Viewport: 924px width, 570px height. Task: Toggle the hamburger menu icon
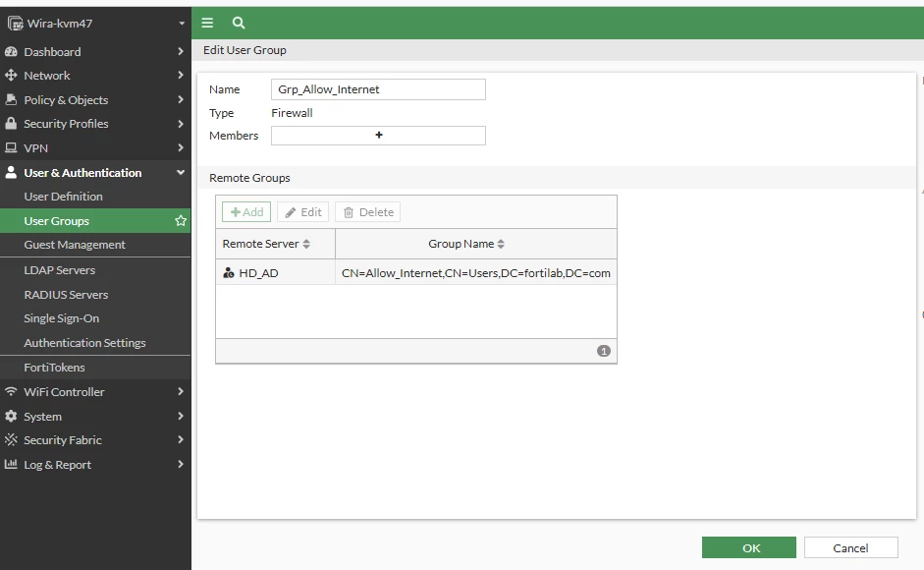(x=207, y=23)
